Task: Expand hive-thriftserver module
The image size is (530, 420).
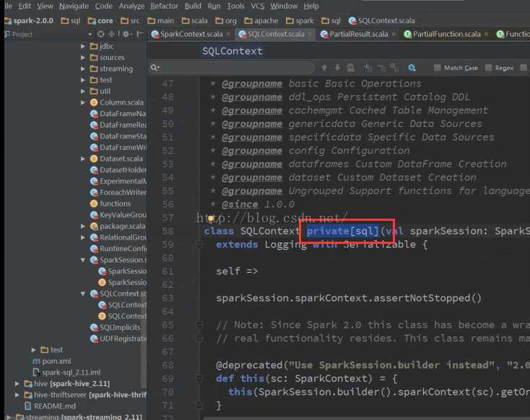Action: 17,395
